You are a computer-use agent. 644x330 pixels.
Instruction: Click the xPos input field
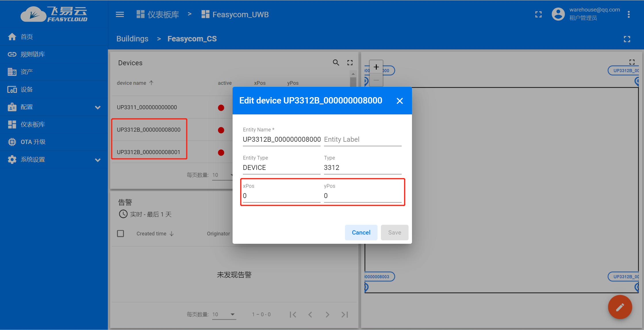(281, 196)
